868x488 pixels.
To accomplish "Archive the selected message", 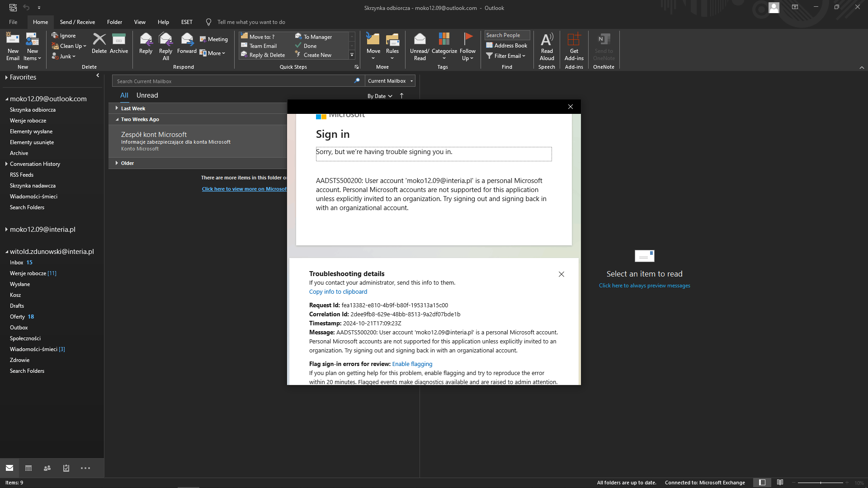I will click(119, 43).
